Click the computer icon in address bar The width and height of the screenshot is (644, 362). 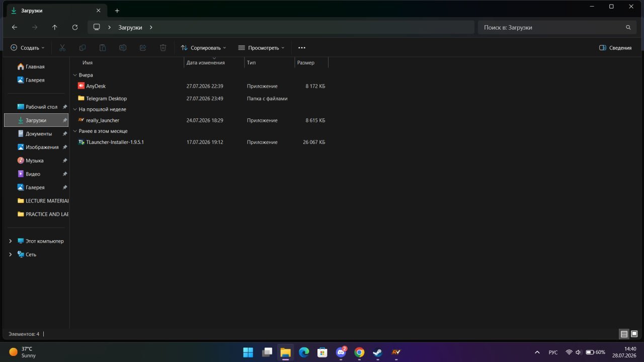point(97,27)
